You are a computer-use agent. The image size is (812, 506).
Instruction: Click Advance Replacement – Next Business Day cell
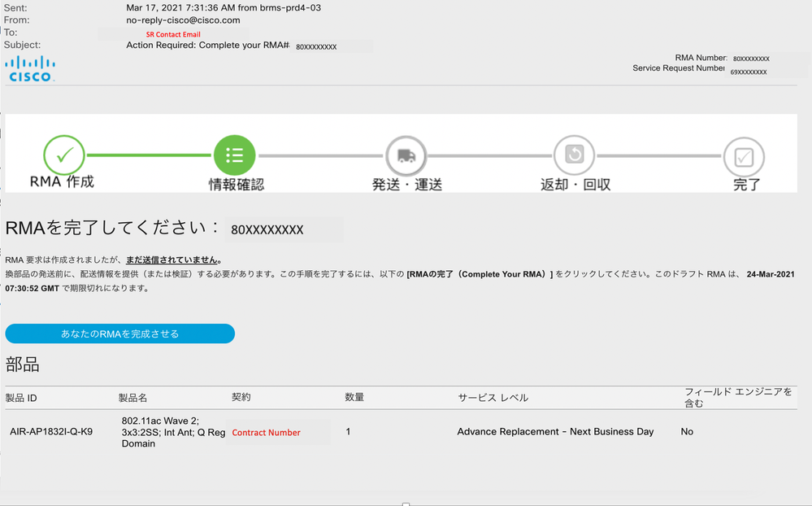(x=555, y=431)
